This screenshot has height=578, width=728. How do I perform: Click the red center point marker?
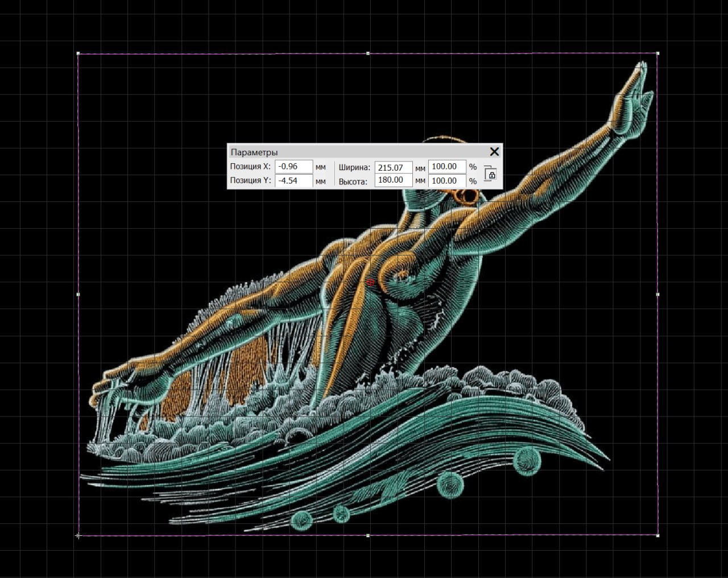370,282
